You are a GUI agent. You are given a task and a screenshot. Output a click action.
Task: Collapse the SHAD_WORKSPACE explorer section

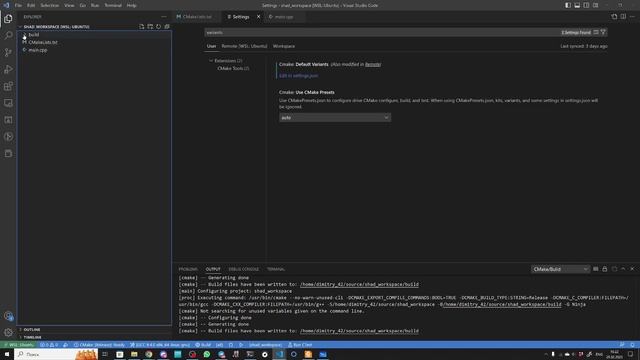click(56, 27)
